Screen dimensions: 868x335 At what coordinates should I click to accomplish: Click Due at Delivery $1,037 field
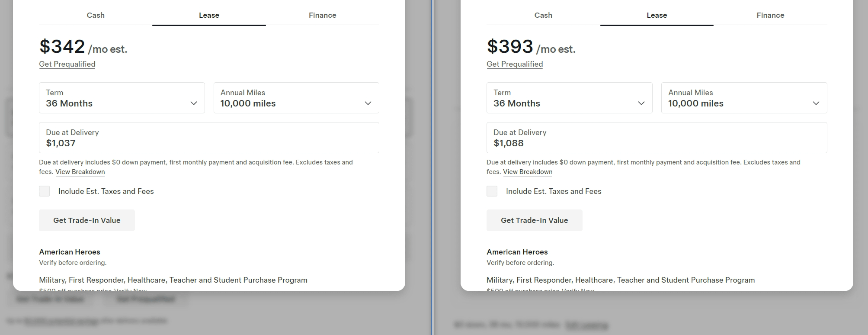[x=209, y=138]
